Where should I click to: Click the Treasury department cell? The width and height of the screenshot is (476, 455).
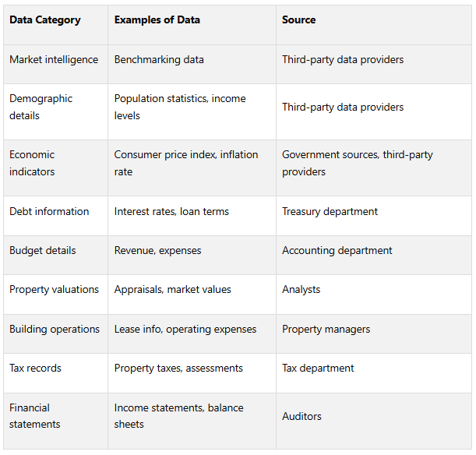coord(330,211)
